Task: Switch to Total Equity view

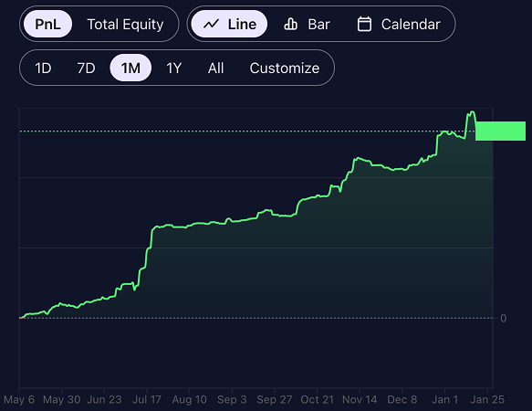Action: click(x=125, y=24)
